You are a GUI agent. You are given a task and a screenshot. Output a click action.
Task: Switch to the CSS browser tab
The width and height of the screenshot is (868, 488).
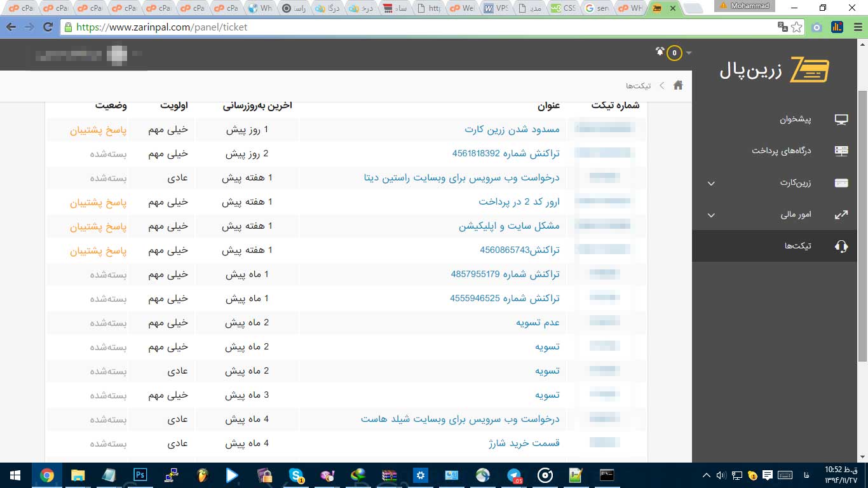coord(564,8)
